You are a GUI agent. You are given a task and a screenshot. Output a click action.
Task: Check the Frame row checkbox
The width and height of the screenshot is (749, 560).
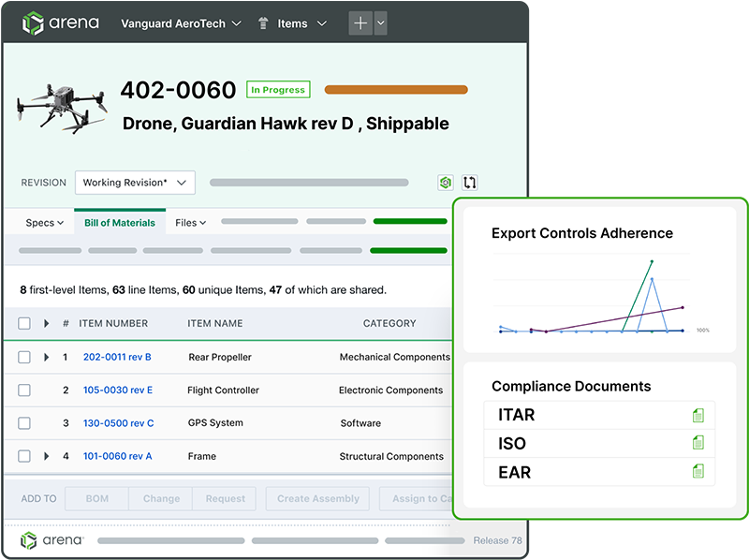[x=24, y=456]
